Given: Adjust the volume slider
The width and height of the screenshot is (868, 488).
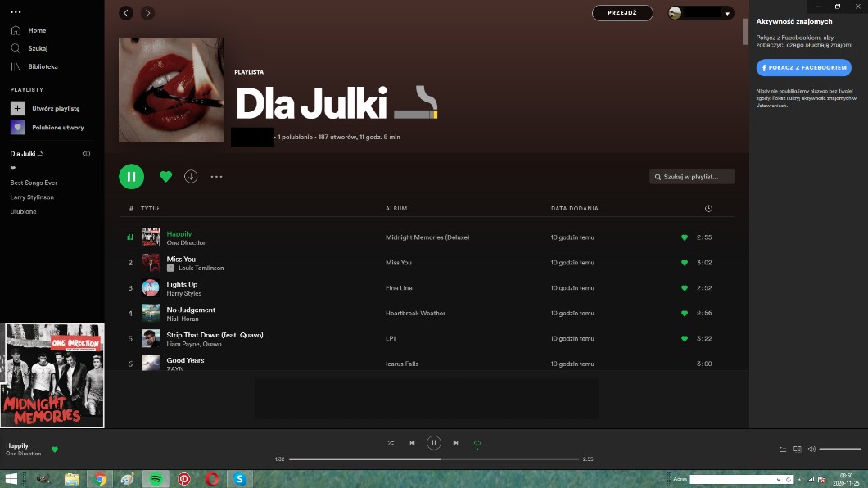Looking at the screenshot, I should tap(839, 450).
